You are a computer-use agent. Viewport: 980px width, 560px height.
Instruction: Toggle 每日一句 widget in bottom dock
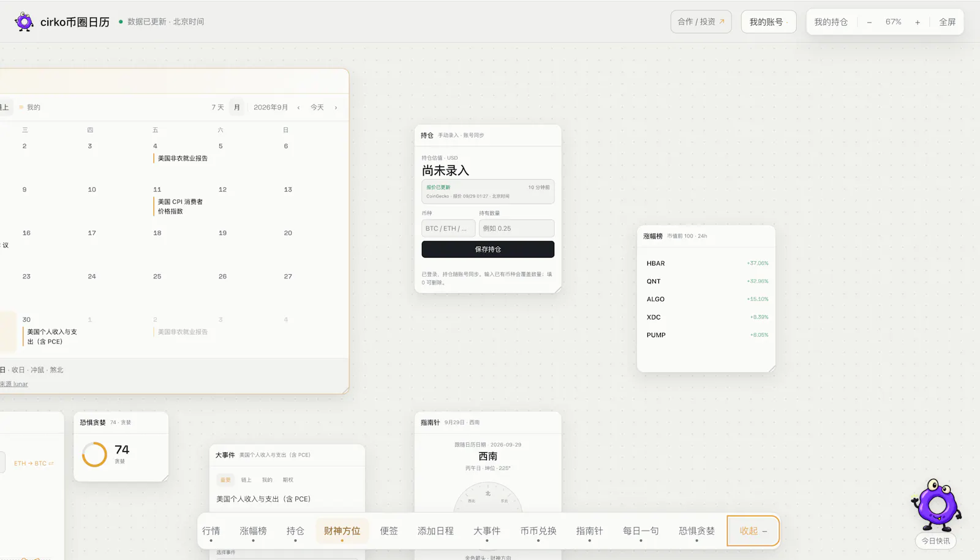(x=641, y=531)
